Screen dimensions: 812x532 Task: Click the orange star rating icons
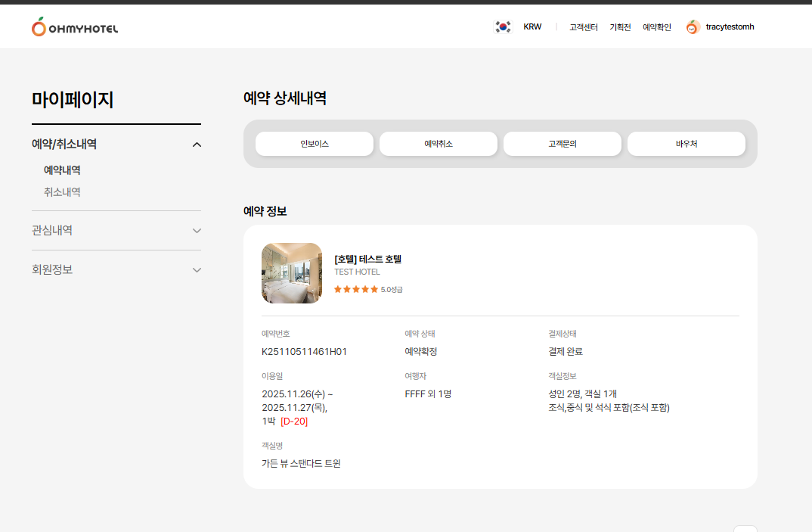356,289
